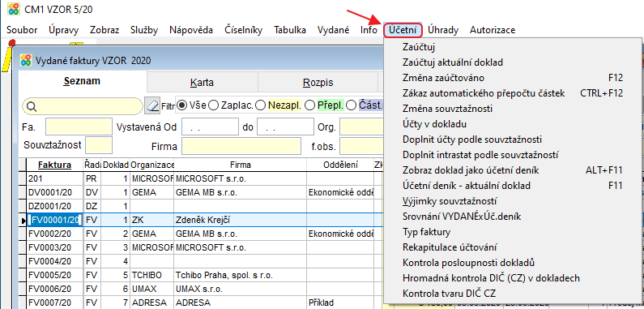Click the Tchibo Praha, spol. s r.o. cell
Screen dimensions: 644x309
(x=241, y=275)
